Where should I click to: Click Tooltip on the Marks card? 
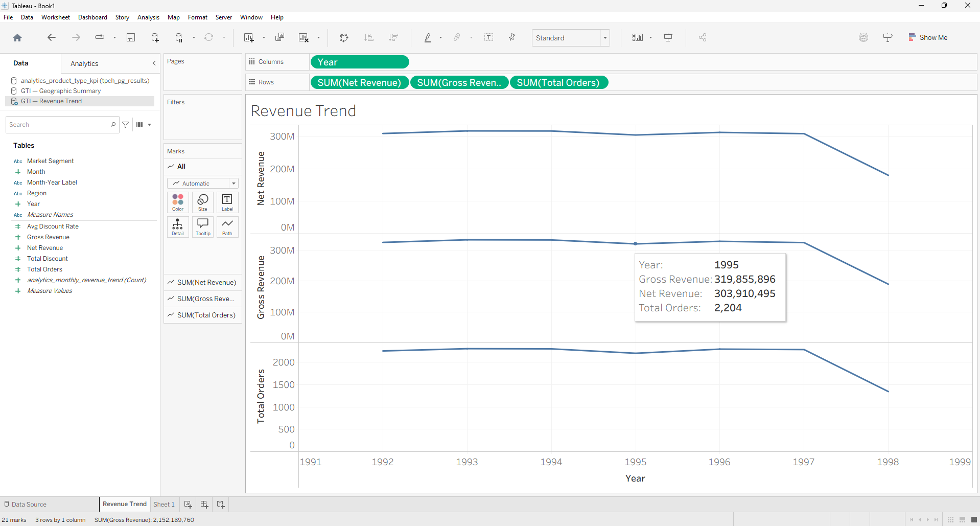[x=203, y=227]
